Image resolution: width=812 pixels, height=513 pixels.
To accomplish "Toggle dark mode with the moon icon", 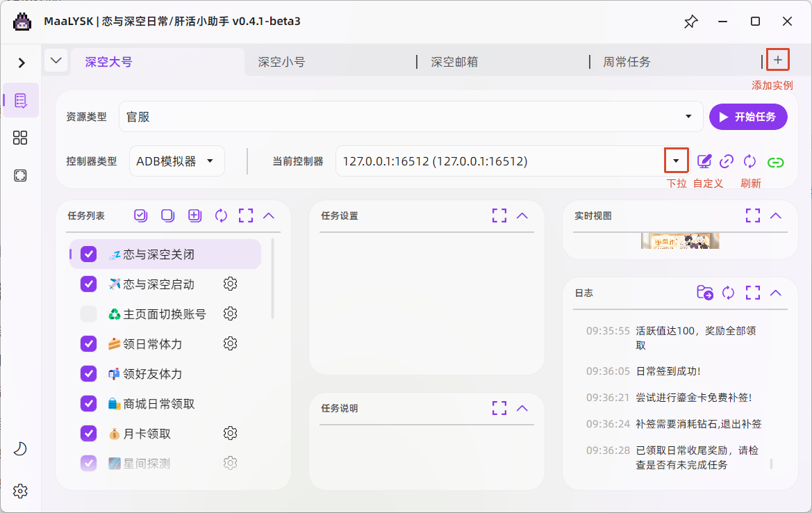I will tap(20, 449).
